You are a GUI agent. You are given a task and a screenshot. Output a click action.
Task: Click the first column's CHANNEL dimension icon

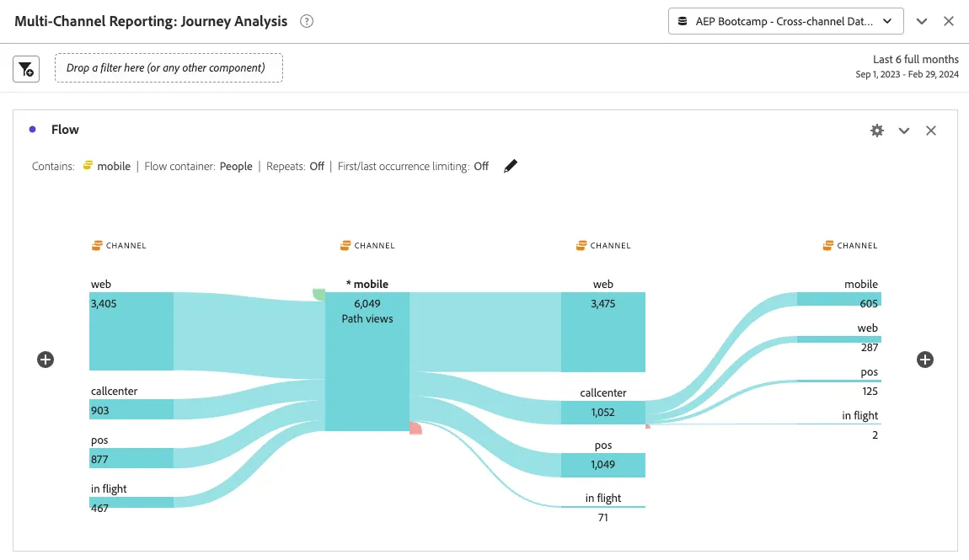97,246
